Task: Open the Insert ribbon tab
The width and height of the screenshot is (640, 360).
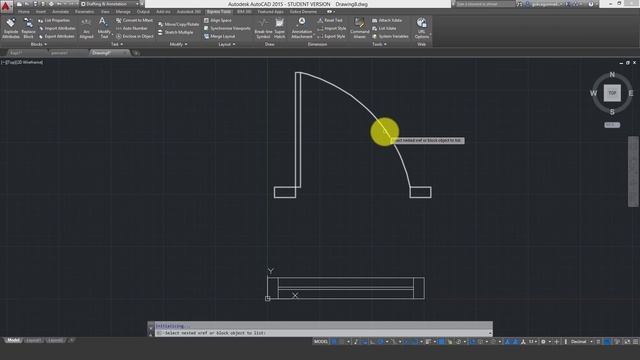Action: click(x=41, y=12)
